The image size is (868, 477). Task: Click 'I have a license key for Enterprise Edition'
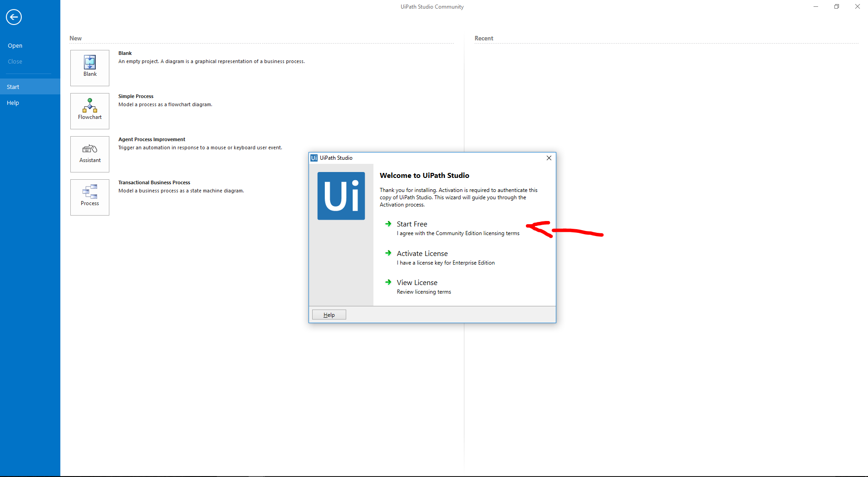tap(446, 263)
